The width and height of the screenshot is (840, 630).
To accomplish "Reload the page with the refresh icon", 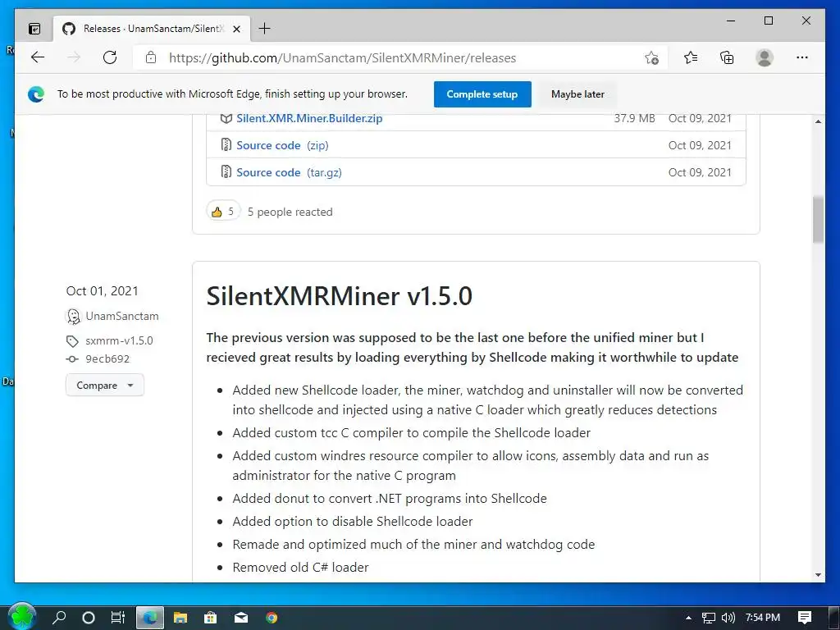I will point(110,57).
